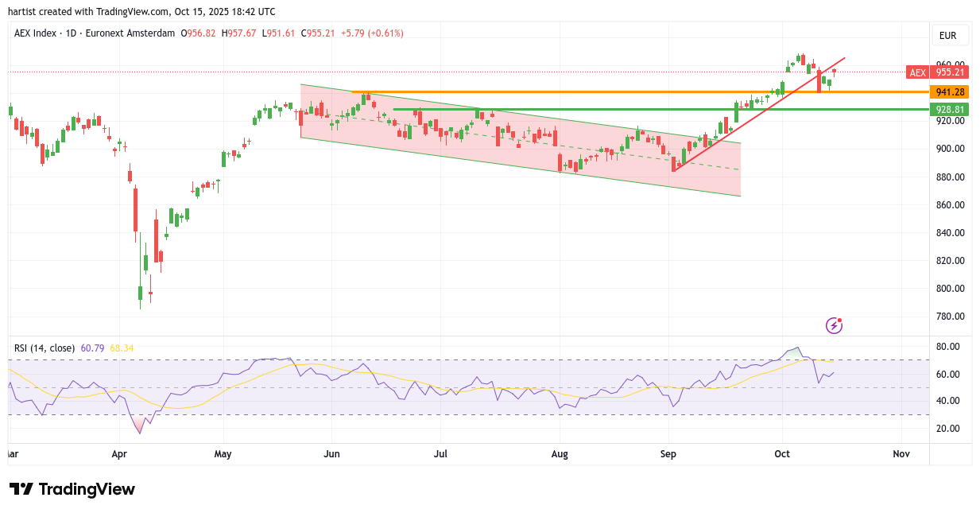This screenshot has height=513, width=980.
Task: Click the Jul label on time axis
Action: [440, 454]
